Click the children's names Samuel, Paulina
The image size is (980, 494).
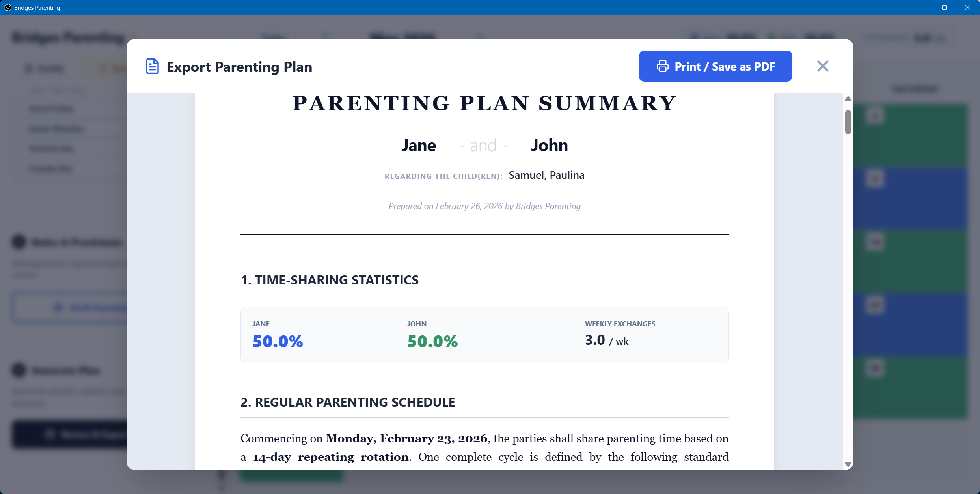pyautogui.click(x=546, y=175)
